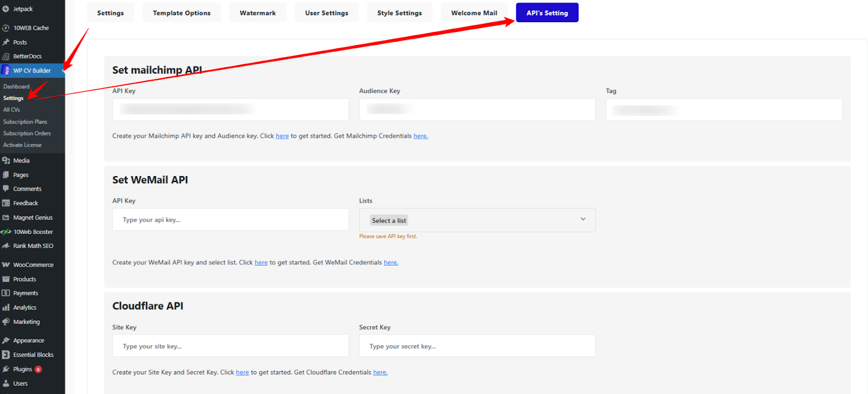Image resolution: width=868 pixels, height=394 pixels.
Task: Click the WP CV Builder icon
Action: [6, 70]
